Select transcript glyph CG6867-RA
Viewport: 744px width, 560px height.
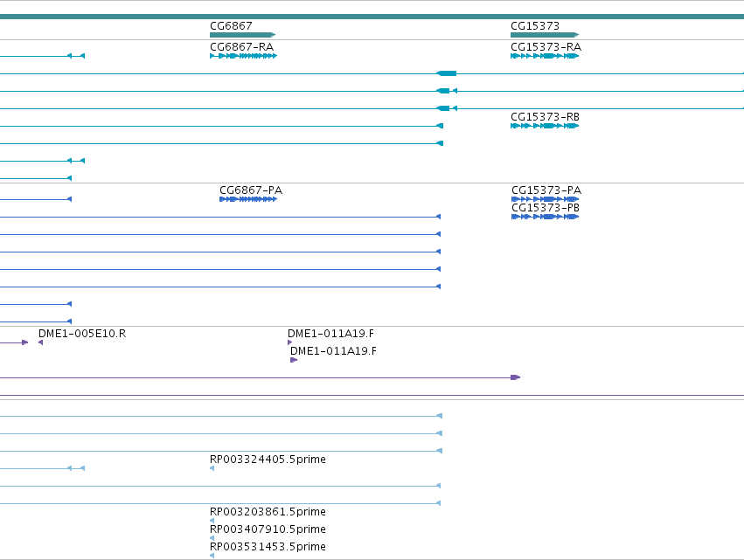pyautogui.click(x=243, y=56)
